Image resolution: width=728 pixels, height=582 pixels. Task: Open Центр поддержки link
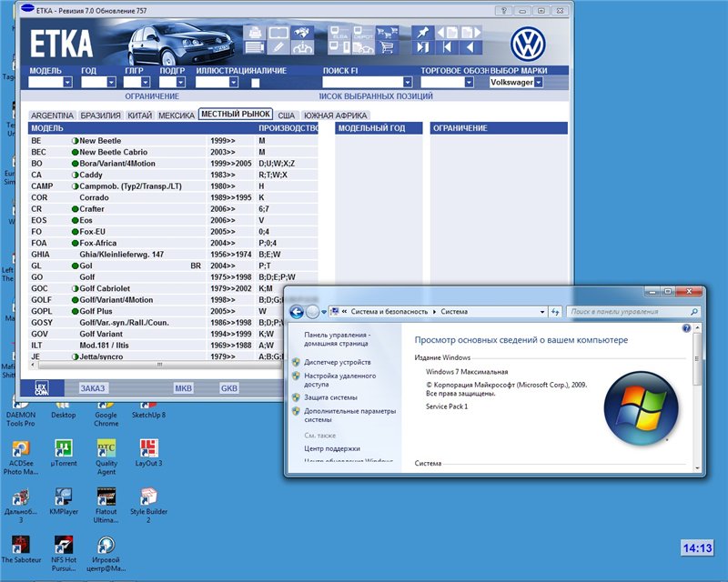click(332, 448)
